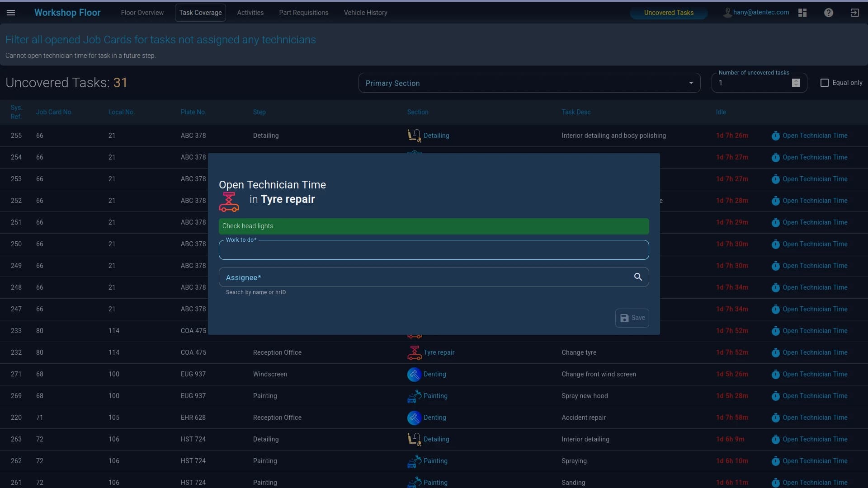Viewport: 868px width, 488px height.
Task: Click the uncovered tasks number stepper arrows
Action: coord(796,83)
